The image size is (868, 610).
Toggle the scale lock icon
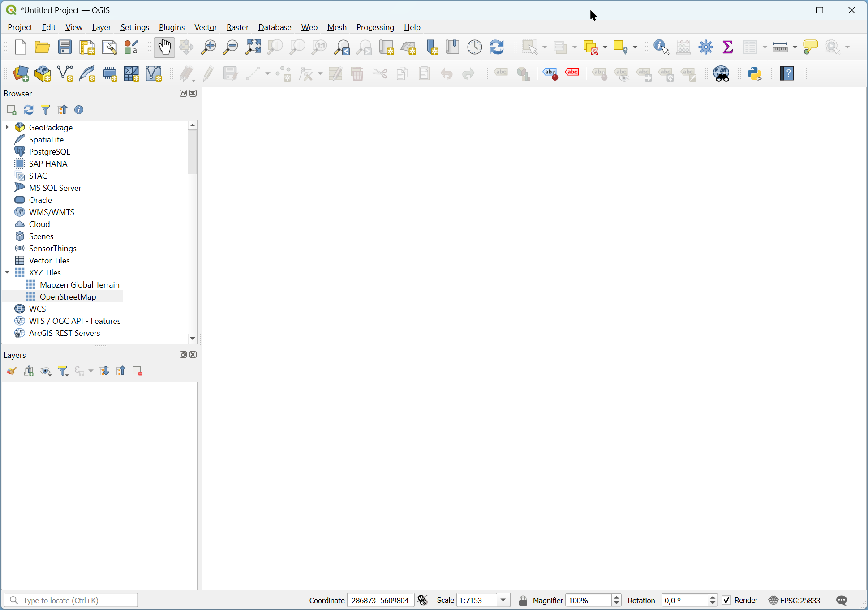point(523,601)
